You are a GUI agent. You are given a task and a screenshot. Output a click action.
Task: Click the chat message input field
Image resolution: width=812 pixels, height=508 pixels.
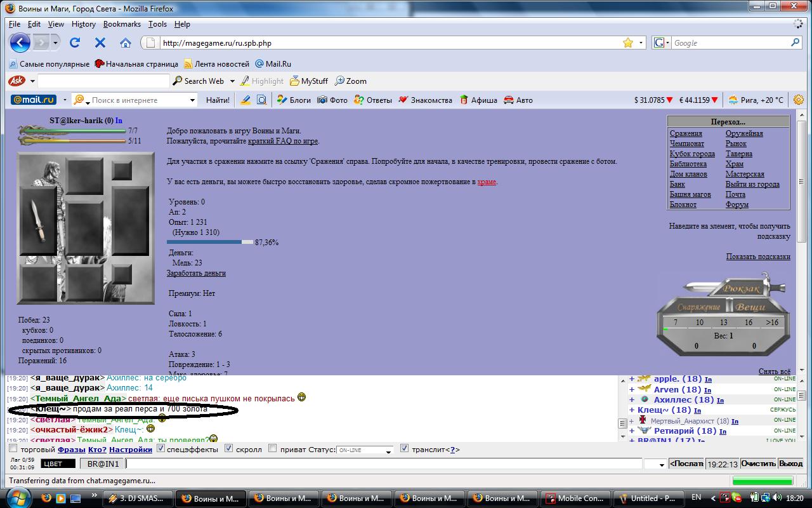(383, 464)
